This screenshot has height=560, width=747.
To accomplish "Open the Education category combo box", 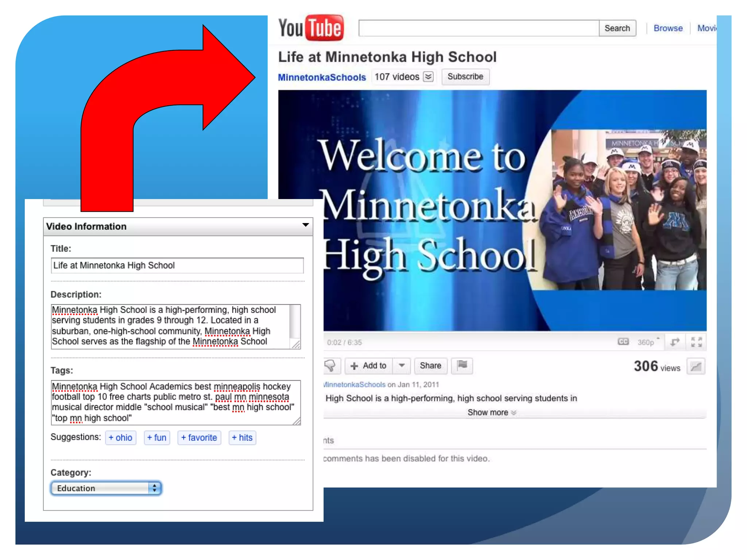I will tap(106, 488).
